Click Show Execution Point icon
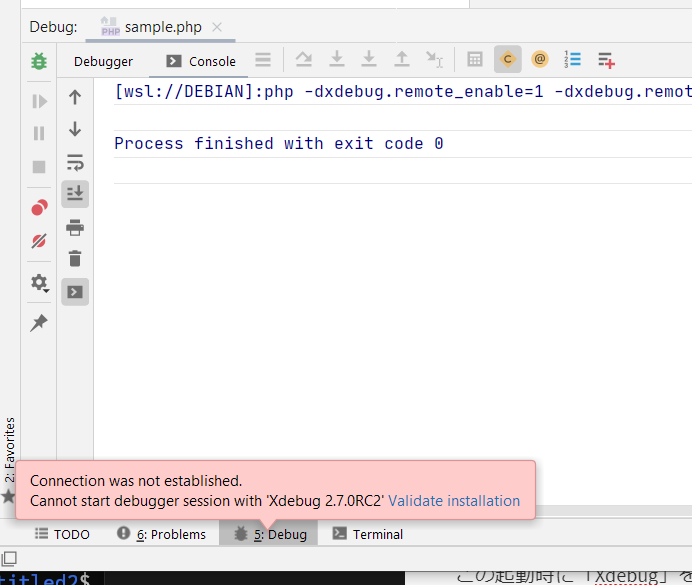 click(304, 59)
